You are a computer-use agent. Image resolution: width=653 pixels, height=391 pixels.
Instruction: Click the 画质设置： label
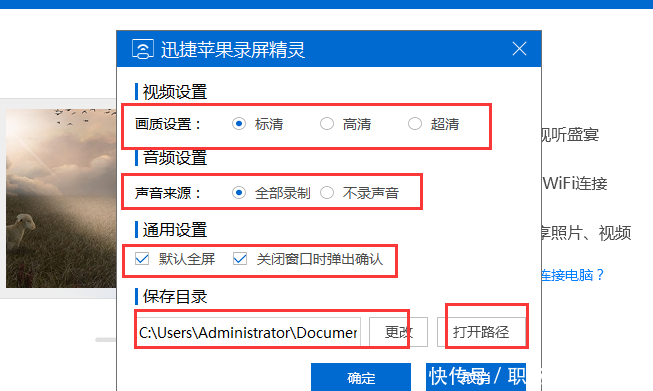[168, 124]
